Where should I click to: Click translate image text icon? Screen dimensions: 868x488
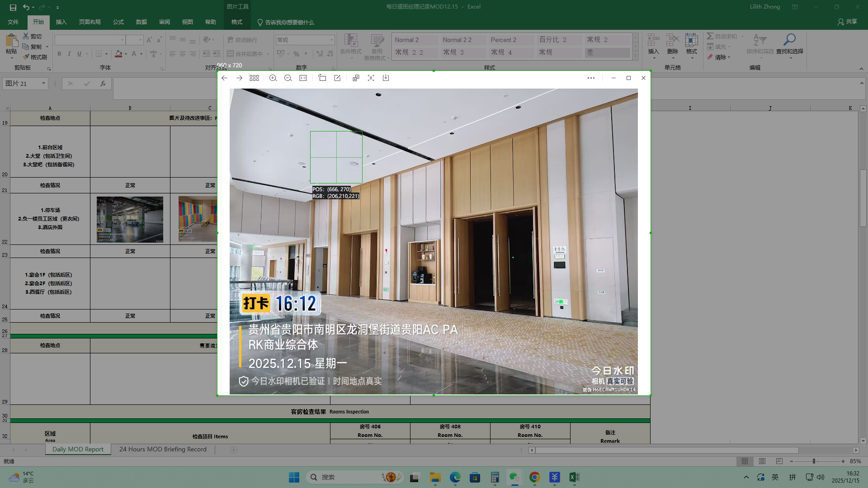tap(356, 78)
